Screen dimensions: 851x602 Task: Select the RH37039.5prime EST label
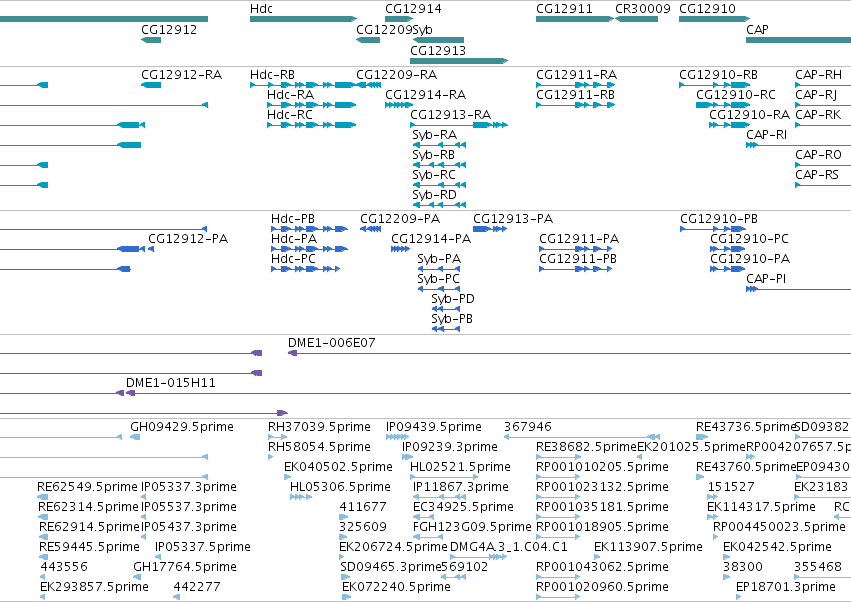pos(319,427)
